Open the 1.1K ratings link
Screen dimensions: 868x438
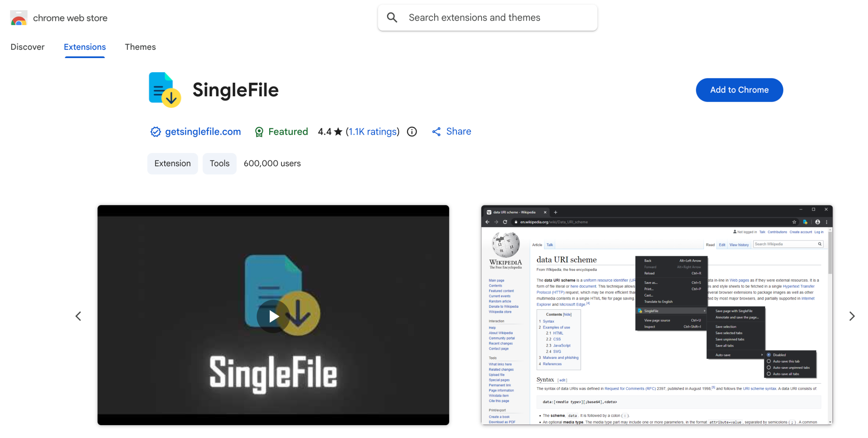(x=372, y=132)
